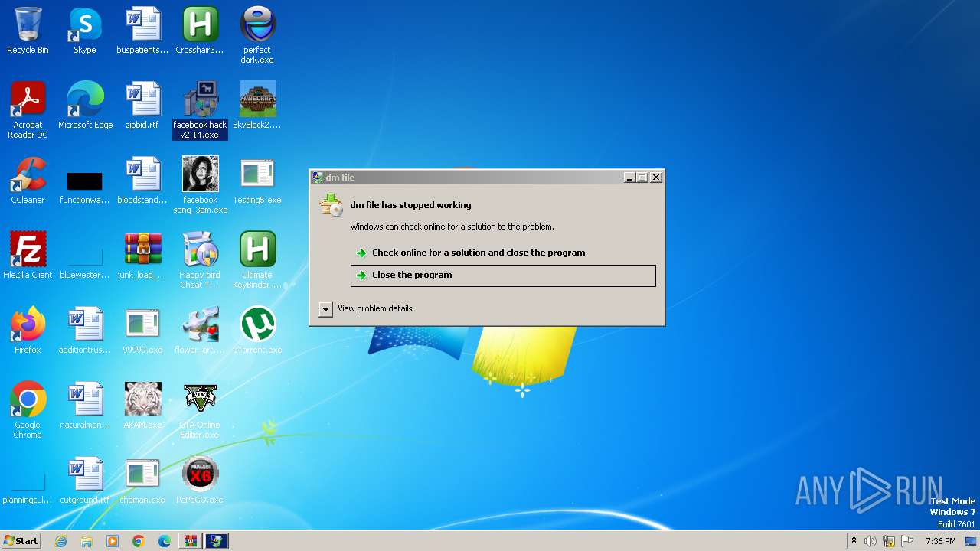Minimize the dm file dialog window
Image resolution: width=980 pixels, height=551 pixels.
[x=629, y=178]
